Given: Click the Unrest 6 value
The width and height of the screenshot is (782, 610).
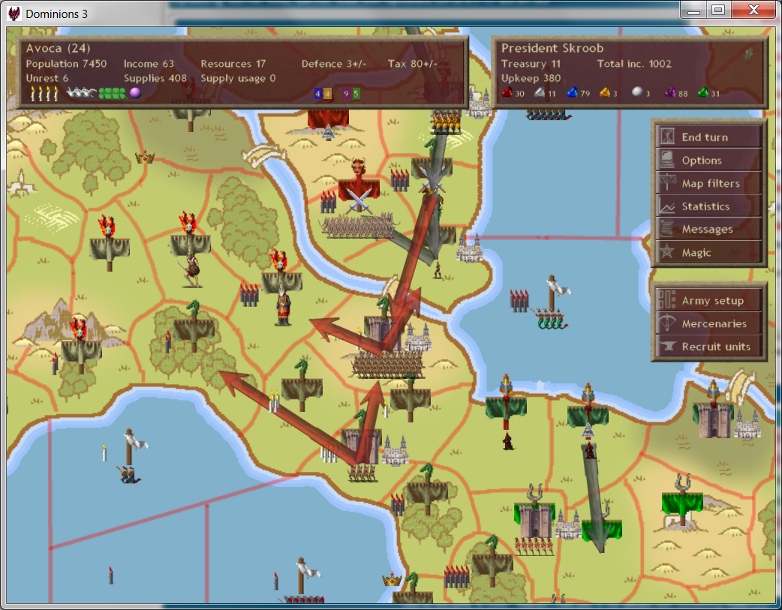Looking at the screenshot, I should coord(47,78).
